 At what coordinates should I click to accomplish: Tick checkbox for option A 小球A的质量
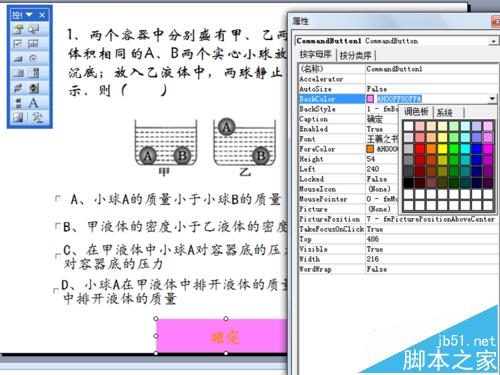(58, 199)
